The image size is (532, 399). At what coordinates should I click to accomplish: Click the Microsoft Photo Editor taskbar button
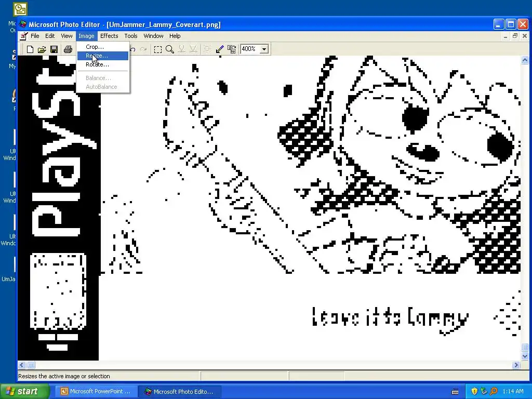[x=180, y=392]
